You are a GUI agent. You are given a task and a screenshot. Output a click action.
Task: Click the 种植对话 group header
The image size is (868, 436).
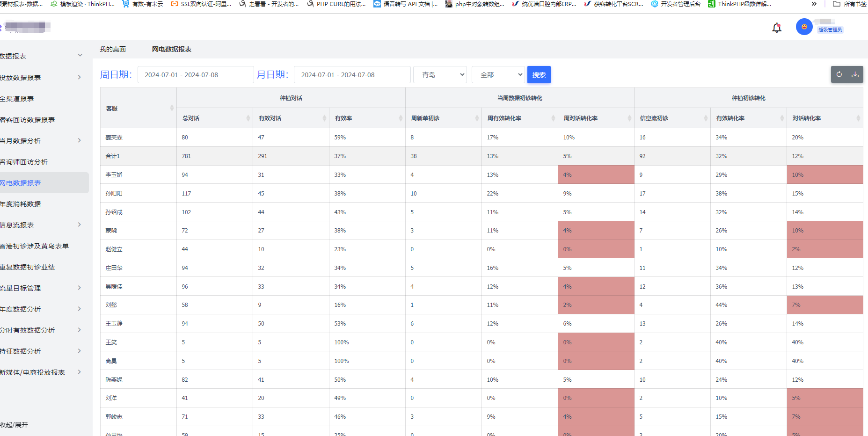(291, 98)
